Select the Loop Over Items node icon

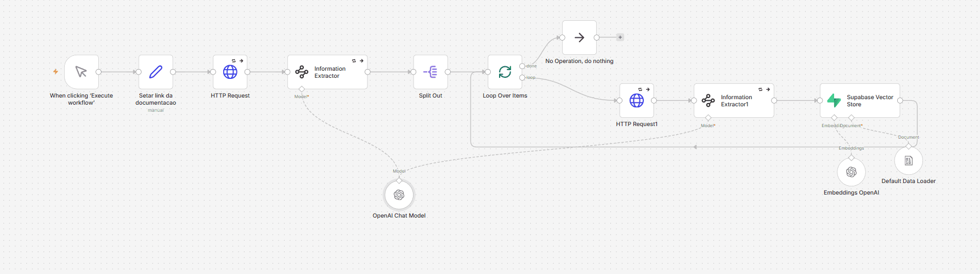[x=505, y=72]
